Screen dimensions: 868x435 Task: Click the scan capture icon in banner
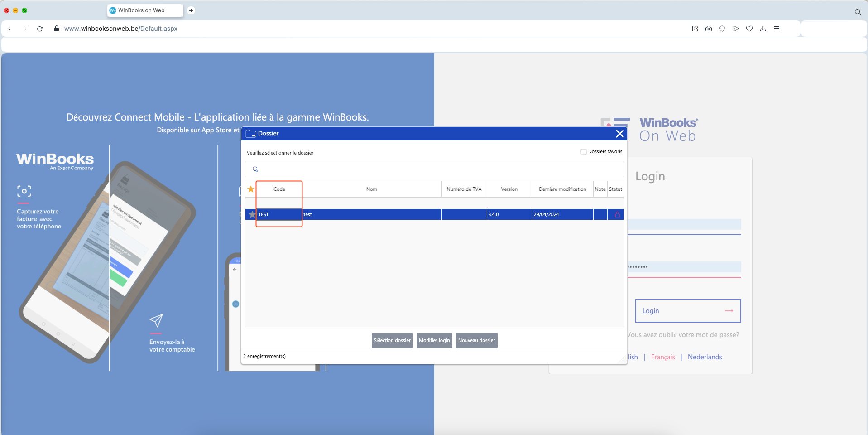coord(24,191)
